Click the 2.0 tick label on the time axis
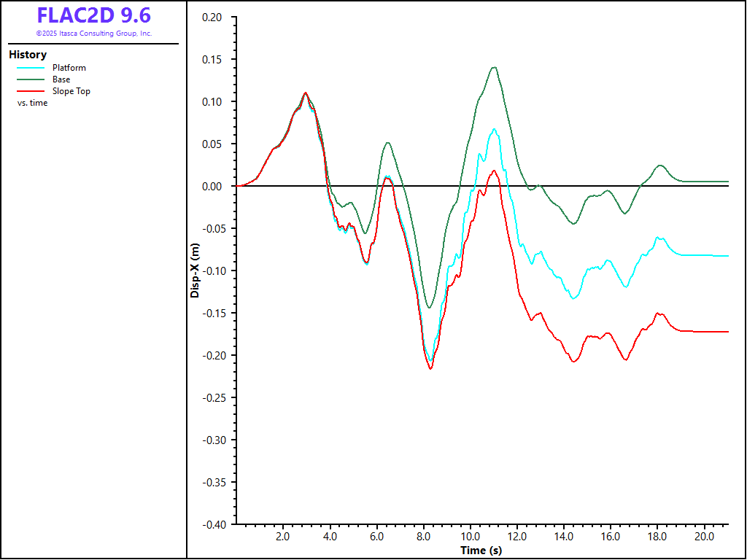The image size is (747, 560). click(x=283, y=537)
